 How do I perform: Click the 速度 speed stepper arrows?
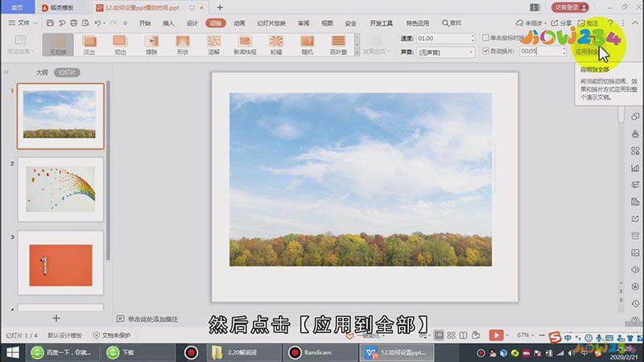473,38
